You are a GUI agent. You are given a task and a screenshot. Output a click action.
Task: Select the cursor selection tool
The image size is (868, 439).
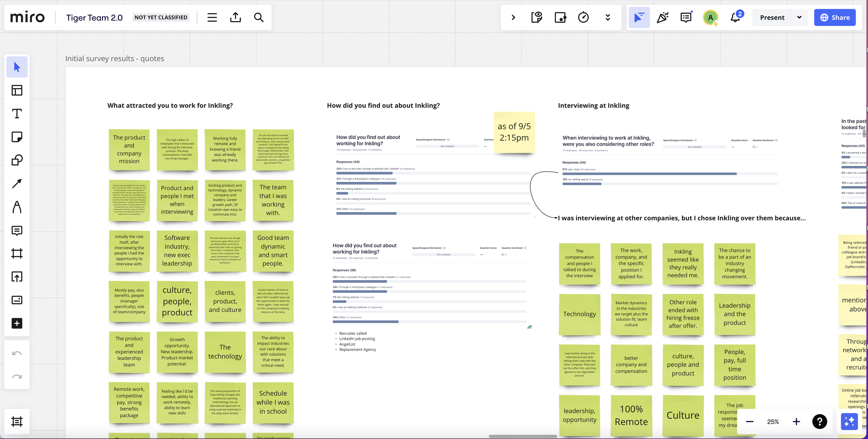coord(17,67)
